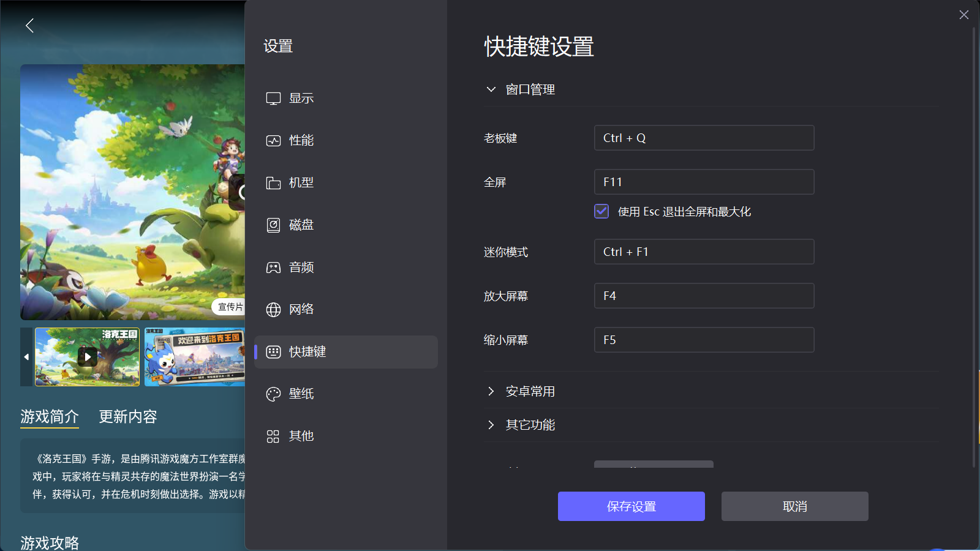This screenshot has height=551, width=980.
Task: Collapse the 窗口管理 section
Action: click(x=491, y=89)
